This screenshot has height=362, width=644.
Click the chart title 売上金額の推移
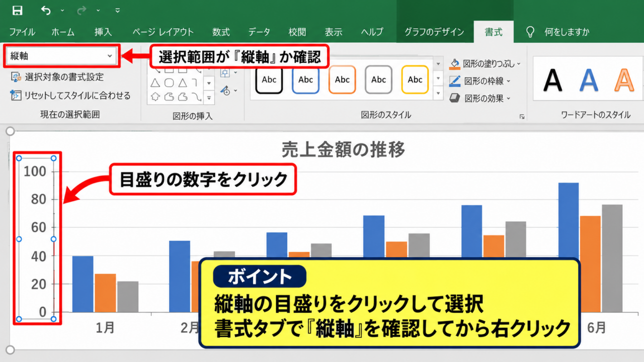point(344,149)
